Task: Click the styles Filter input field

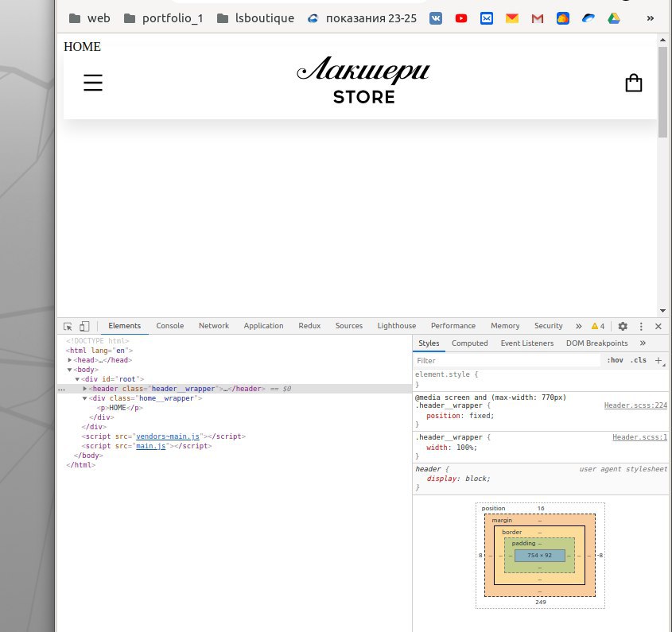Action: click(507, 360)
